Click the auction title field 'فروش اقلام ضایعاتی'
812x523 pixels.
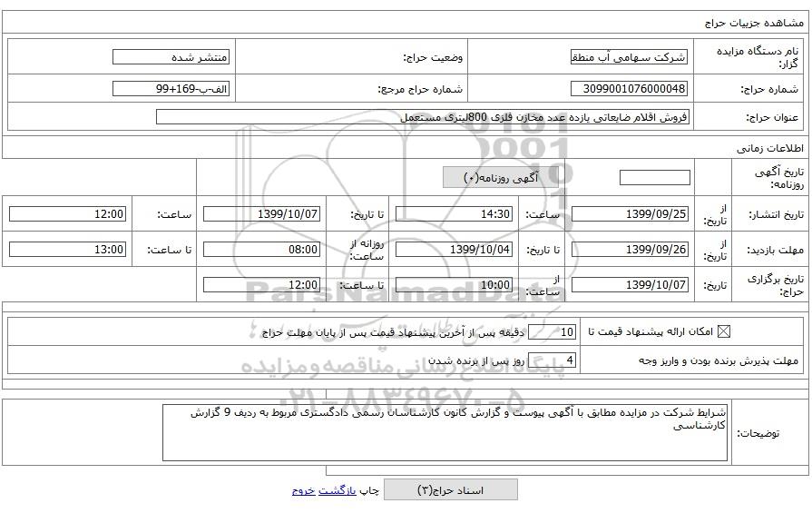pos(423,117)
